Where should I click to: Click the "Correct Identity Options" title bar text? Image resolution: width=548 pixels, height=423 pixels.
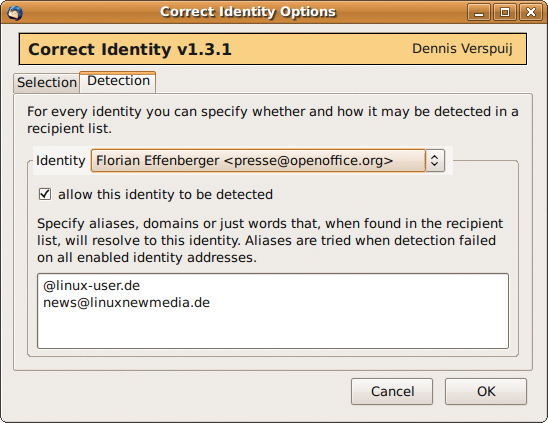[x=248, y=12]
